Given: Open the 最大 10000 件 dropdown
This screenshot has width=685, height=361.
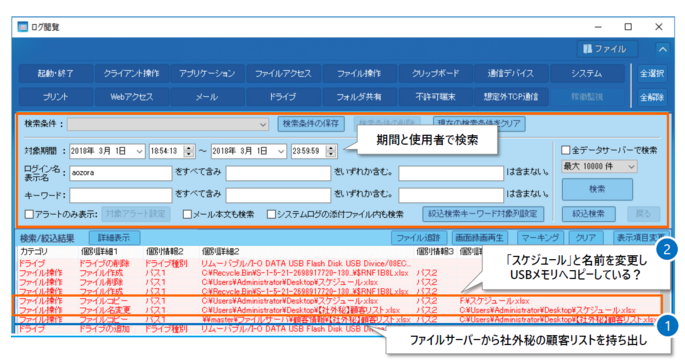Looking at the screenshot, I should click(599, 167).
